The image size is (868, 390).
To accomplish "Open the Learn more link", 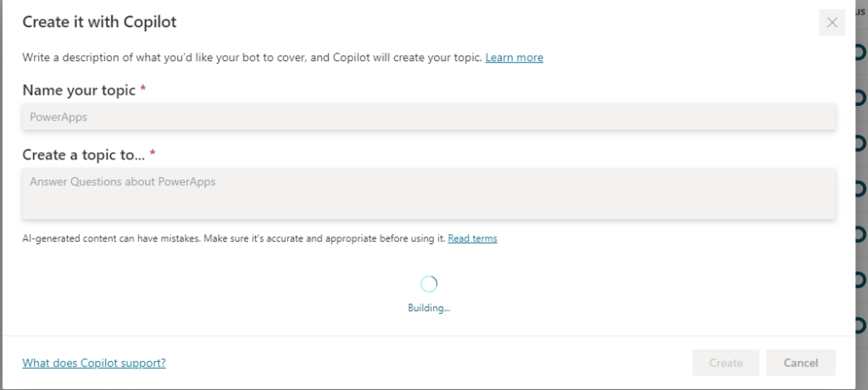I will [x=514, y=58].
